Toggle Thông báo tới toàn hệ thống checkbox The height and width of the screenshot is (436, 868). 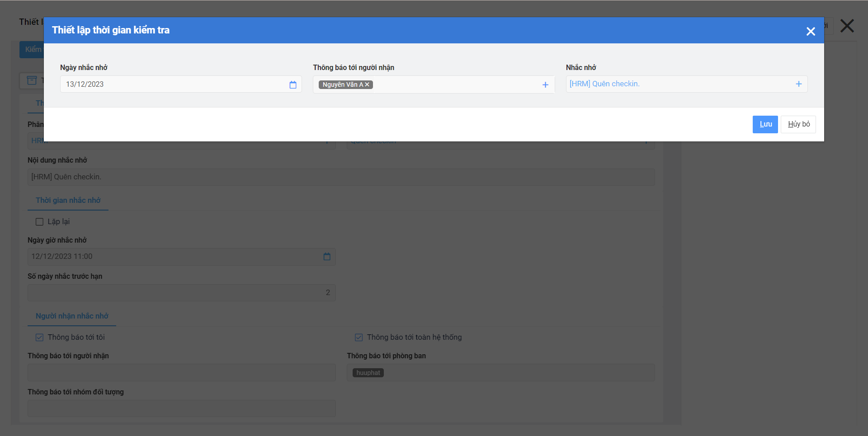coord(359,338)
